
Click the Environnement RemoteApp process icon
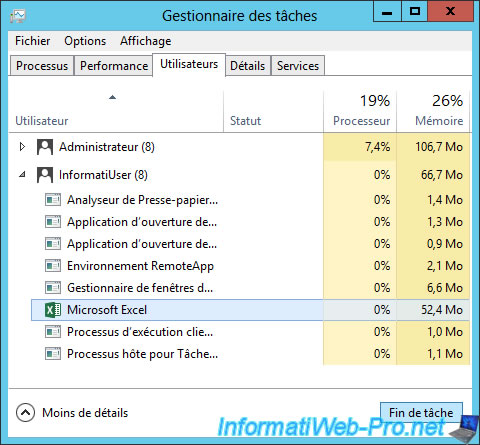[53, 266]
